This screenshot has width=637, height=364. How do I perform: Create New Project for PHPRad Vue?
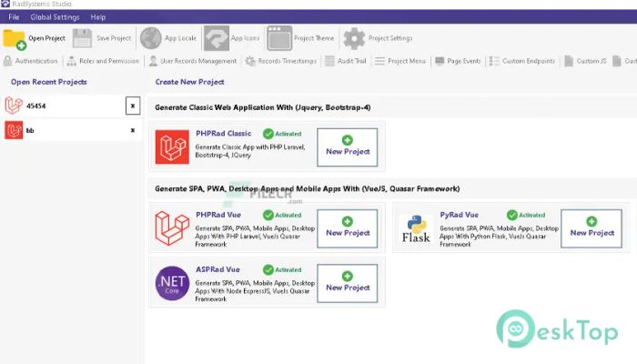click(x=348, y=227)
